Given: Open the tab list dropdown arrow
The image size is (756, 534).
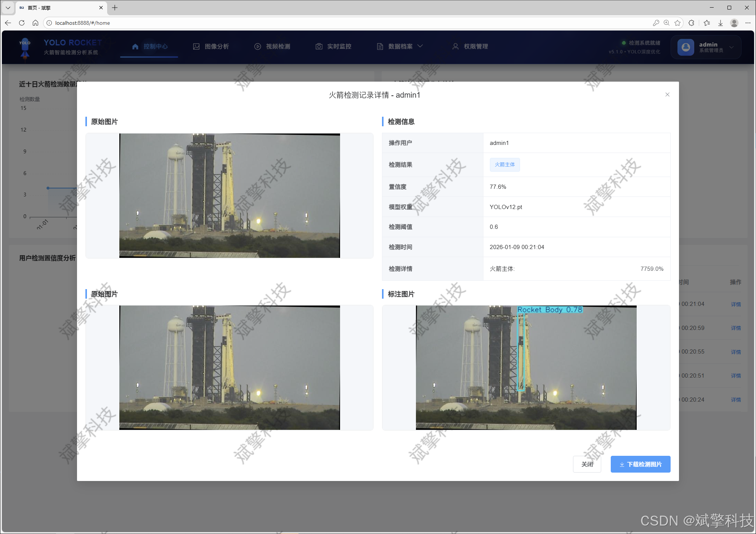Looking at the screenshot, I should coord(8,8).
